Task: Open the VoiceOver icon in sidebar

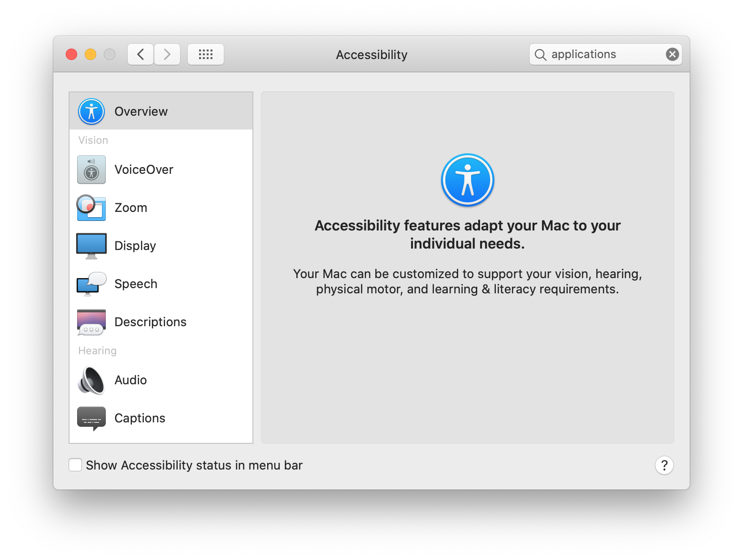Action: [x=91, y=170]
